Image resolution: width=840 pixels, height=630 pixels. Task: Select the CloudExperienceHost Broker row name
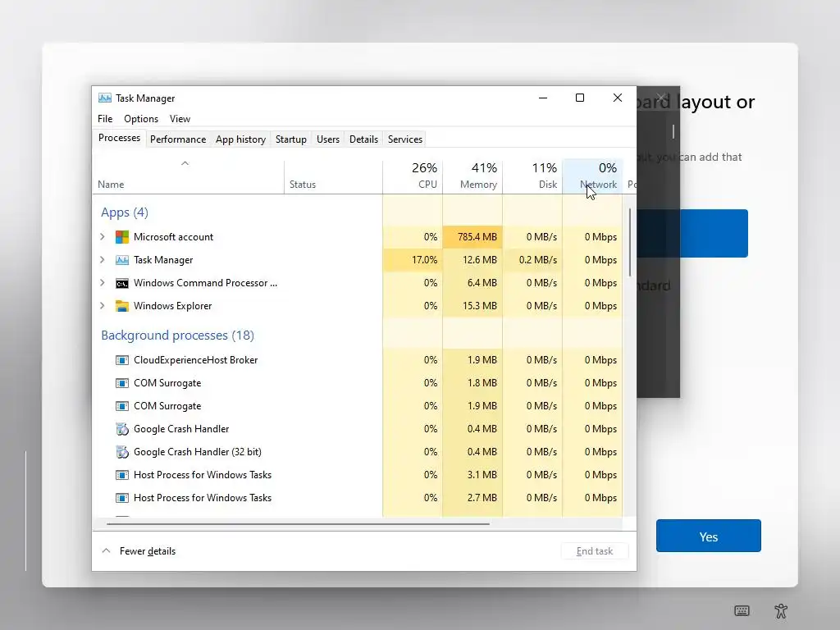click(x=195, y=360)
